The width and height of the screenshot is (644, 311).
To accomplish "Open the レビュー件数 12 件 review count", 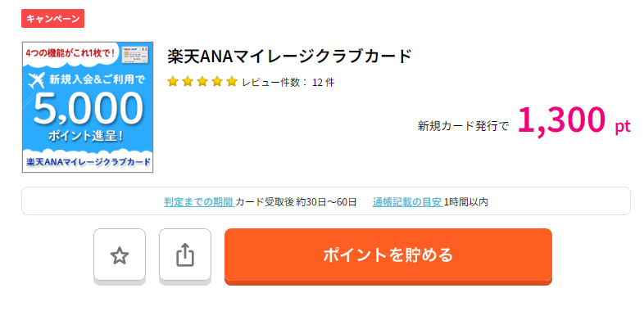I will (288, 82).
